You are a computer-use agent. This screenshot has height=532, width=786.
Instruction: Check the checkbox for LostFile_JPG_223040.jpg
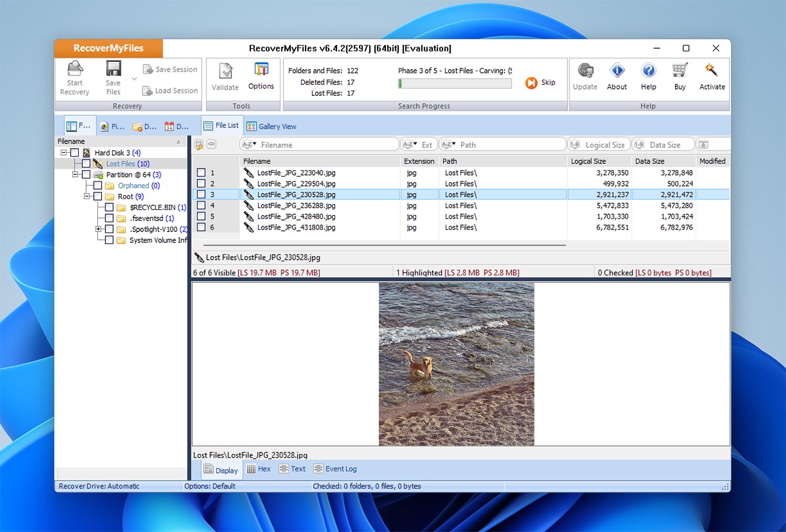(x=201, y=172)
